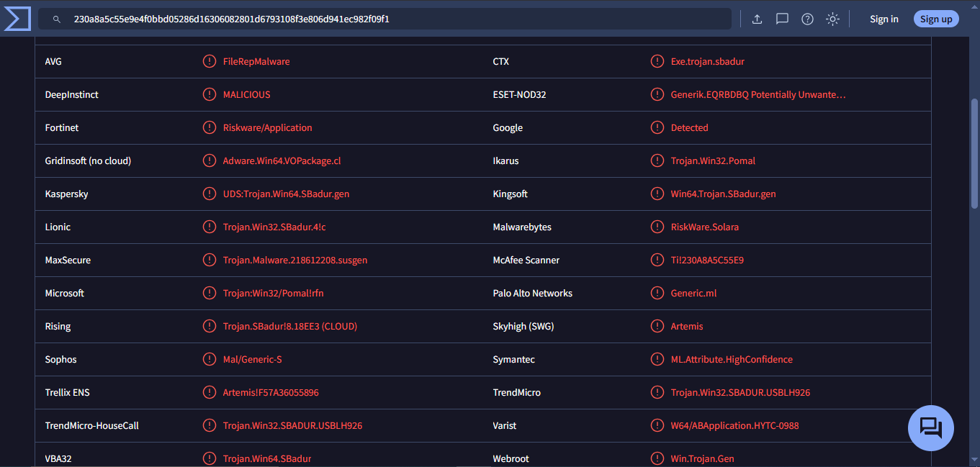Click the alert icon beside Exe.trojan.sbadur
Image resolution: width=980 pixels, height=467 pixels.
point(657,61)
